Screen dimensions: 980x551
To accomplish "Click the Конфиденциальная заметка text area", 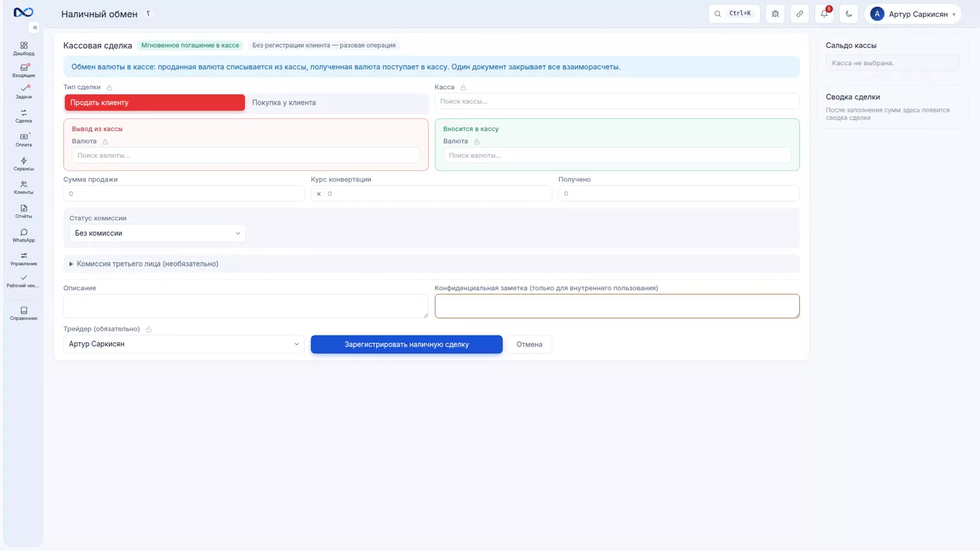I will (617, 306).
